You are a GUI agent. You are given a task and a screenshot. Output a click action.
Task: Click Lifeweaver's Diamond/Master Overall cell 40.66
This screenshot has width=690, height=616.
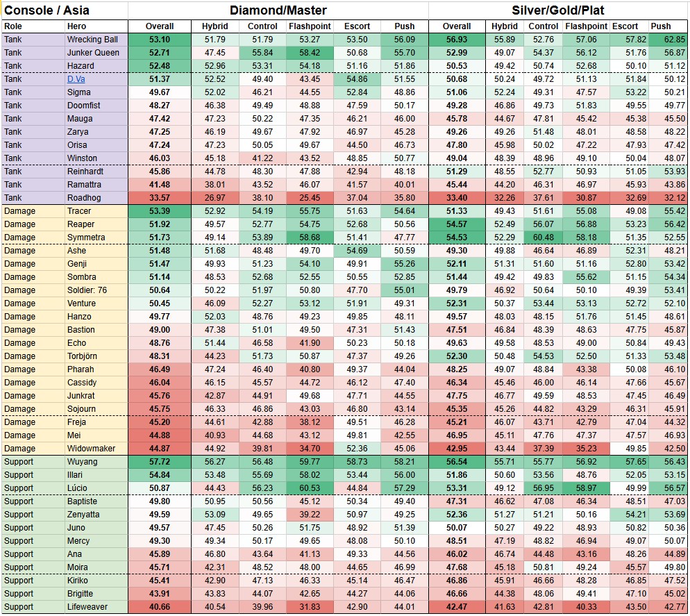click(x=160, y=607)
